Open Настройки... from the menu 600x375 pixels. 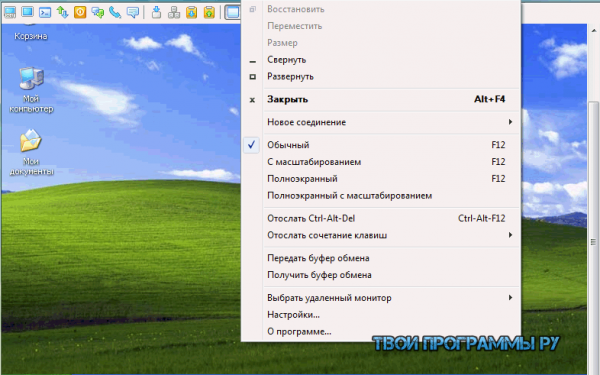point(381,315)
